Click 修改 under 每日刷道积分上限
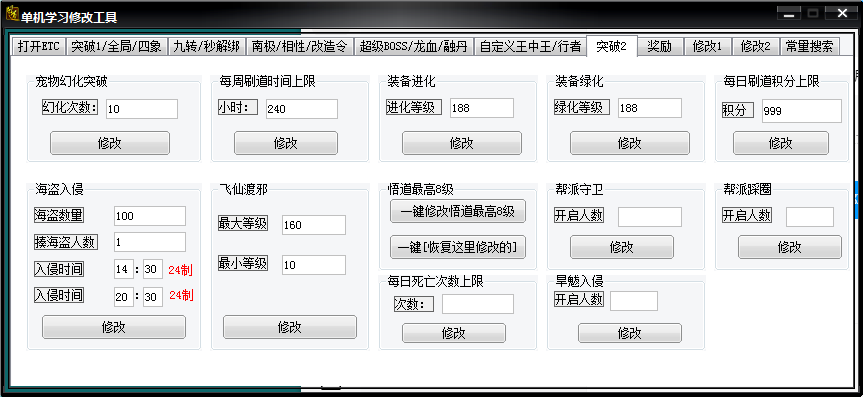 coord(780,143)
